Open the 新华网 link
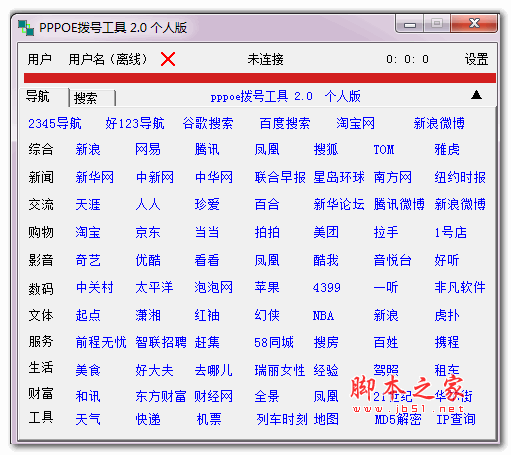Viewport: 511px width, 455px height. [94, 177]
